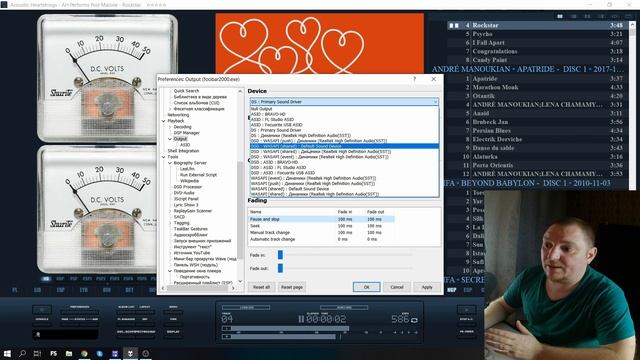The width and height of the screenshot is (640, 360).
Task: Open Lyric Show 3 preferences page
Action: [186, 205]
